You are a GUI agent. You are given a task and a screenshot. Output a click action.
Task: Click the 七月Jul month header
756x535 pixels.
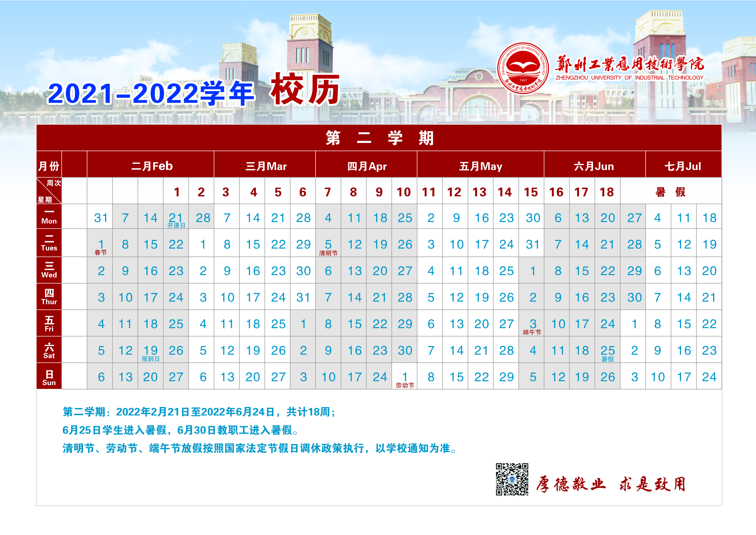tap(683, 166)
